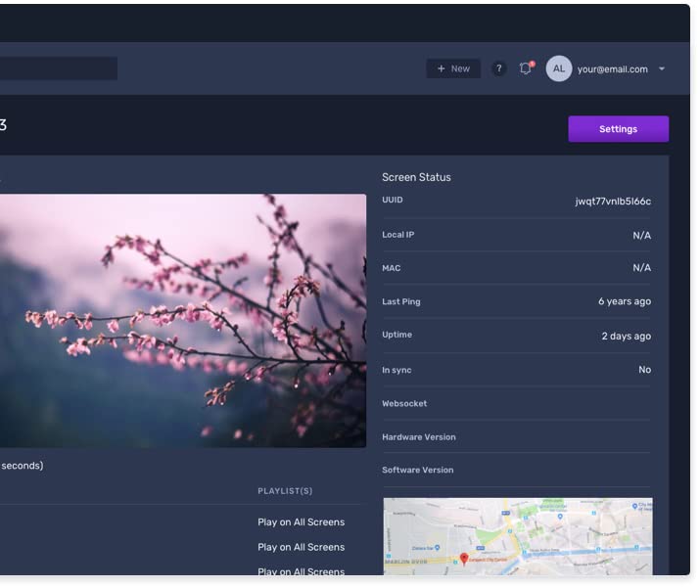
Task: Click the red map location pin
Action: (x=464, y=559)
